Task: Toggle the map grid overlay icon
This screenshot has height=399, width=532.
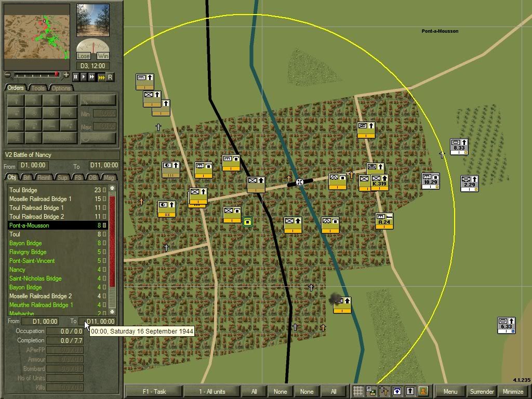Action: [x=358, y=391]
